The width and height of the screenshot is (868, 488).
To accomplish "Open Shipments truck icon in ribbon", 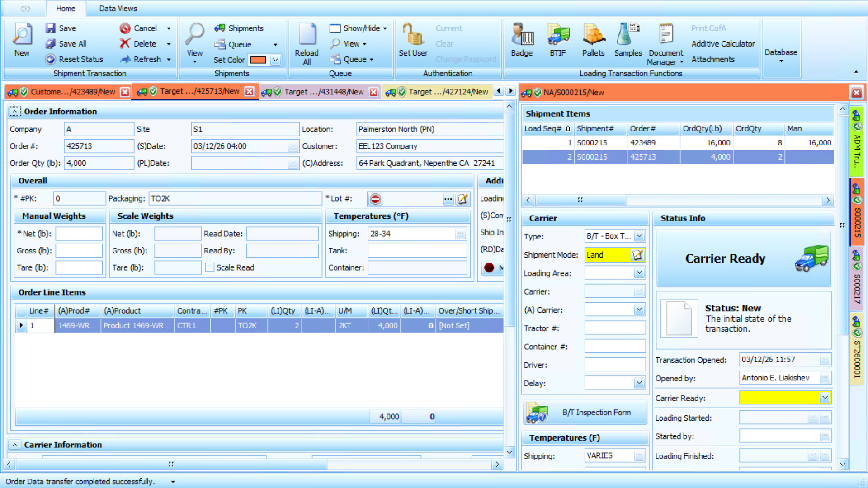I will pos(220,28).
